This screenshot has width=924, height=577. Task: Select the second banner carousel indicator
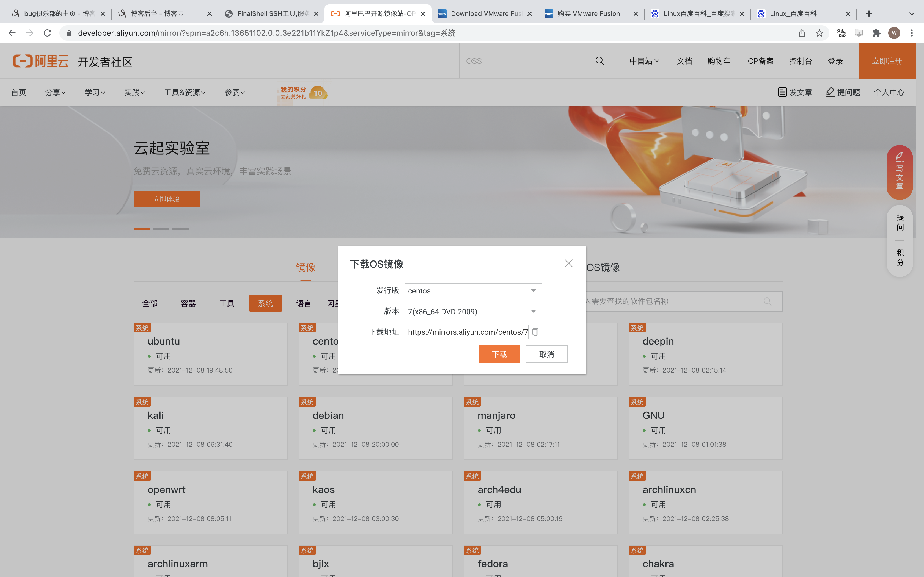[161, 229]
